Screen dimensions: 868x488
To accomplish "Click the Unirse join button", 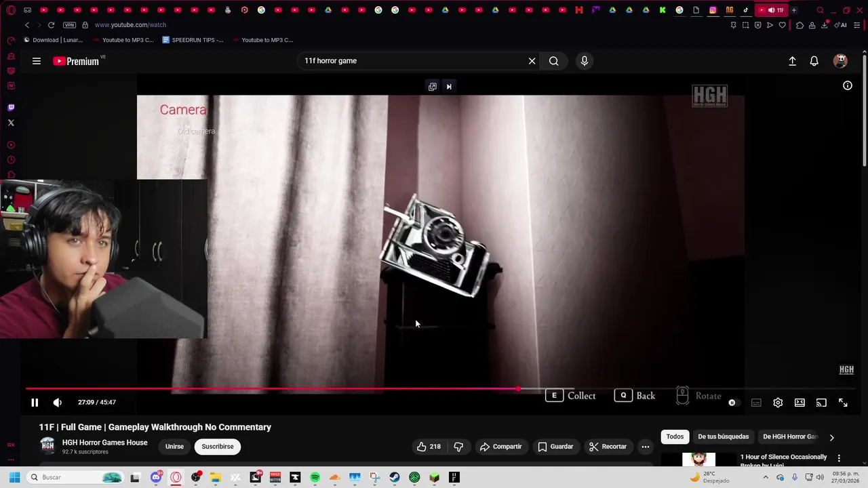I will click(x=174, y=447).
